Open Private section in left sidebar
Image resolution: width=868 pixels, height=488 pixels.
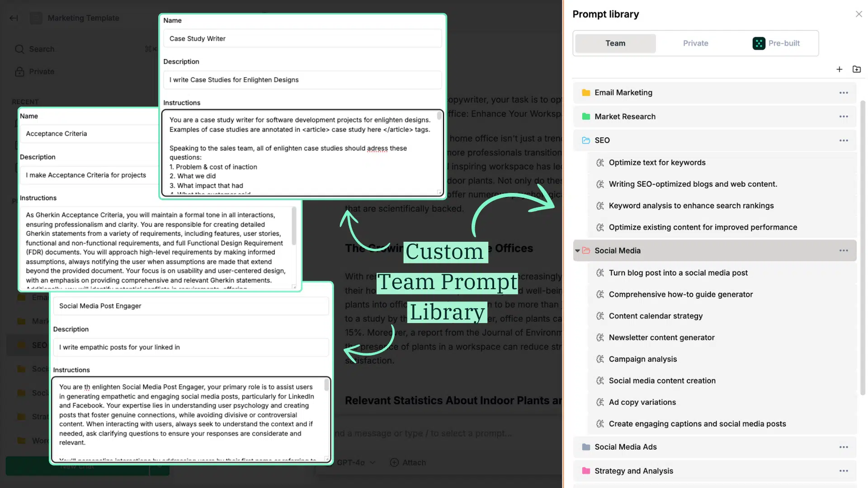click(35, 72)
